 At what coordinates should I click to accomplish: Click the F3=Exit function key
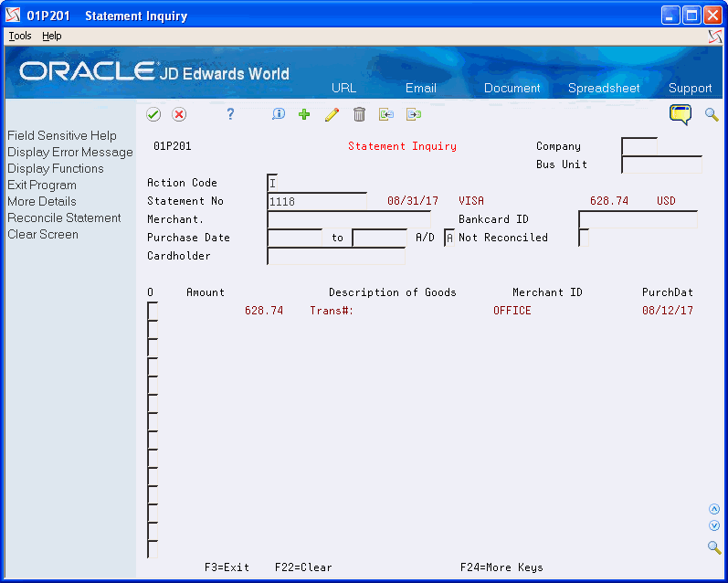point(227,567)
